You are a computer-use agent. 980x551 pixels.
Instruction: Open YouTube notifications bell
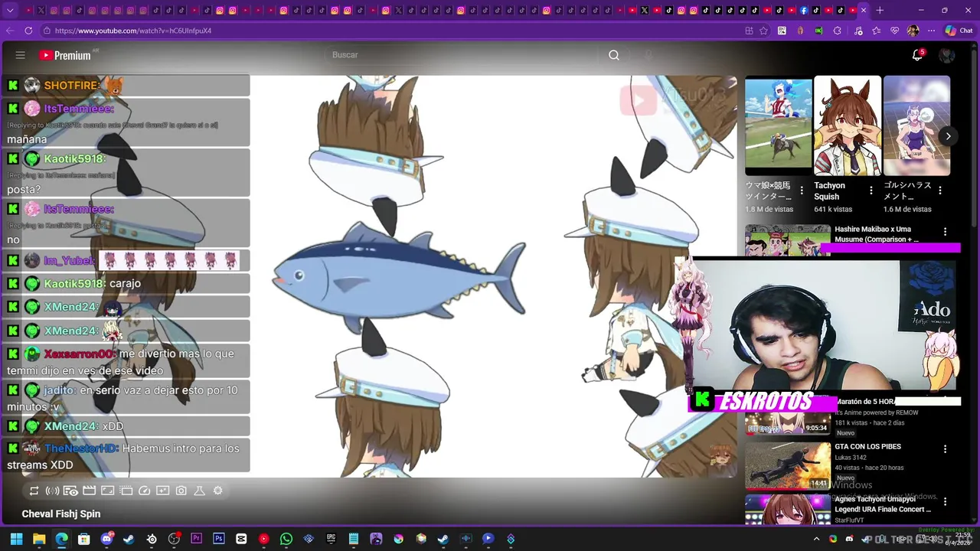coord(917,55)
